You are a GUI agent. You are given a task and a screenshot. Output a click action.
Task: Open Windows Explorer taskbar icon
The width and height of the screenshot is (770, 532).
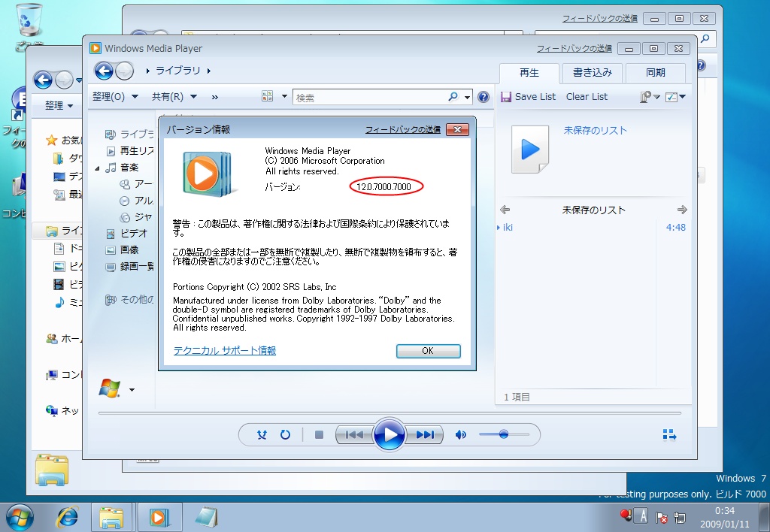pyautogui.click(x=111, y=517)
